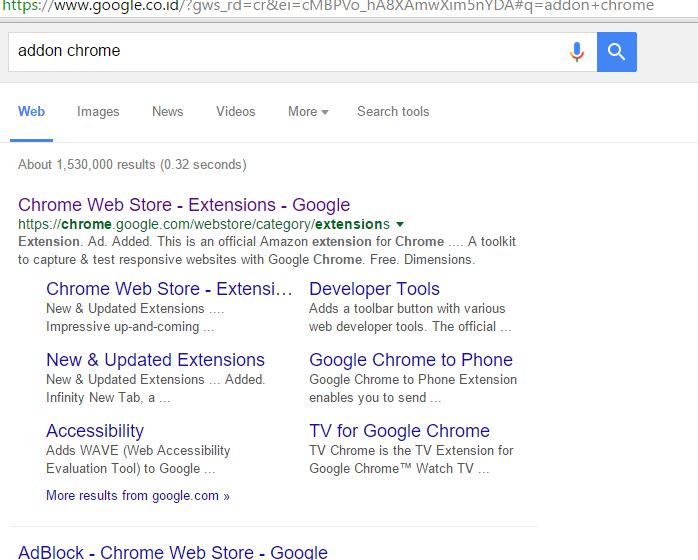Screen dimensions: 698x560
Task: Expand the More dropdown menu
Action: pyautogui.click(x=307, y=112)
